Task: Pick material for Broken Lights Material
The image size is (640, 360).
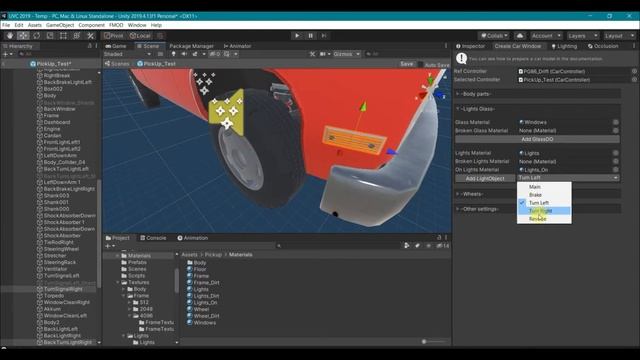Action: [616, 161]
